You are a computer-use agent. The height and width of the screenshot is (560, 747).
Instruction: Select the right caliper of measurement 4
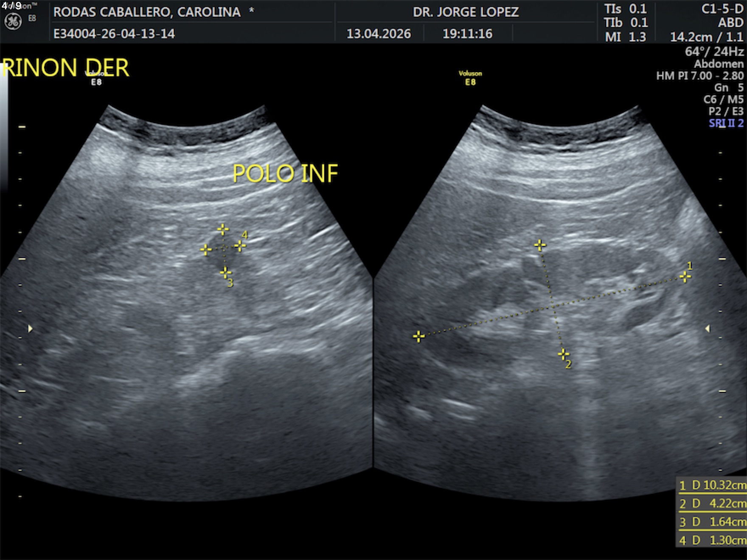click(x=240, y=246)
